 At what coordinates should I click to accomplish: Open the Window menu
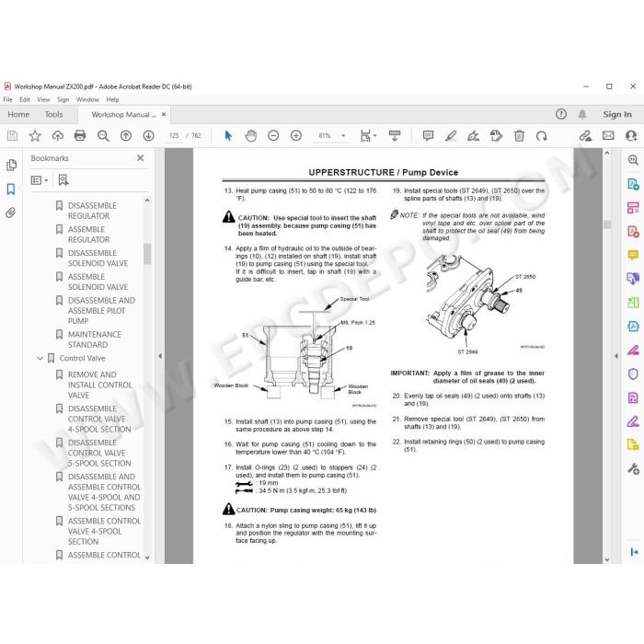(x=87, y=99)
